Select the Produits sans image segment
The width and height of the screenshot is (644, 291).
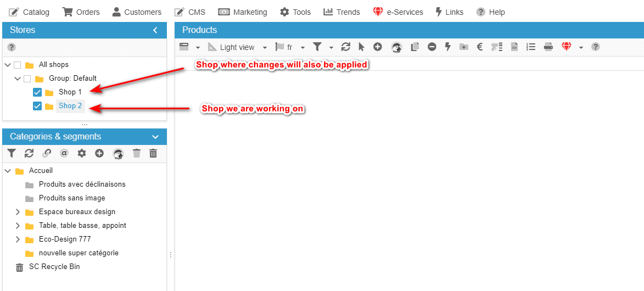coord(72,198)
